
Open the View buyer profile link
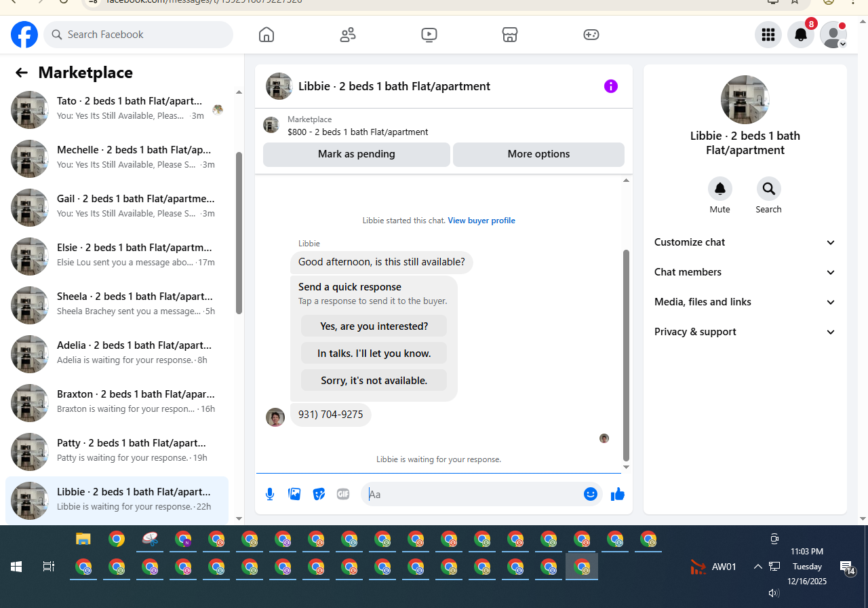[x=481, y=221]
